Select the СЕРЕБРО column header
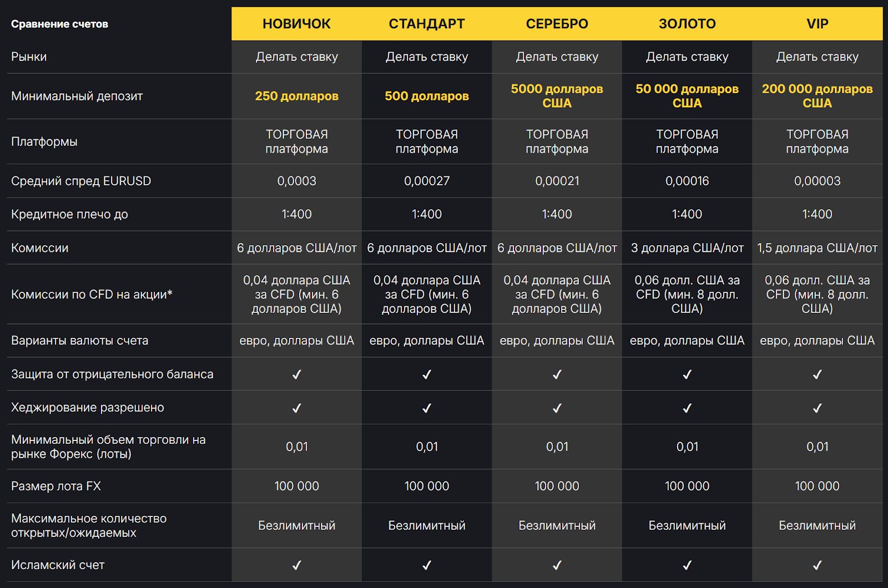 (557, 24)
